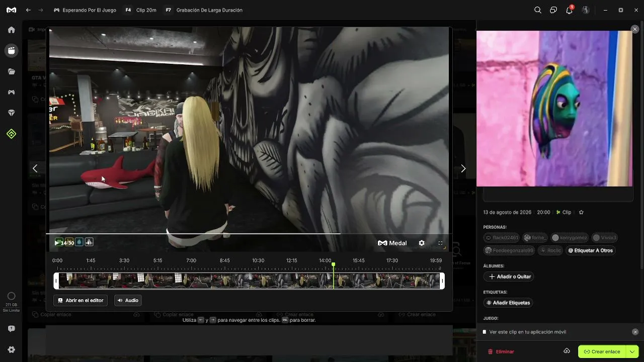The height and width of the screenshot is (362, 644).
Task: Click the timeline filmstrip near 7:00
Action: tap(191, 281)
